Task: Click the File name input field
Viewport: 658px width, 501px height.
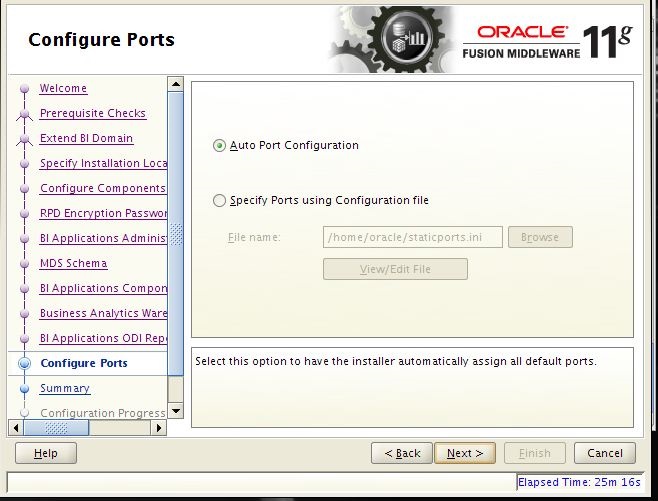Action: tap(413, 237)
